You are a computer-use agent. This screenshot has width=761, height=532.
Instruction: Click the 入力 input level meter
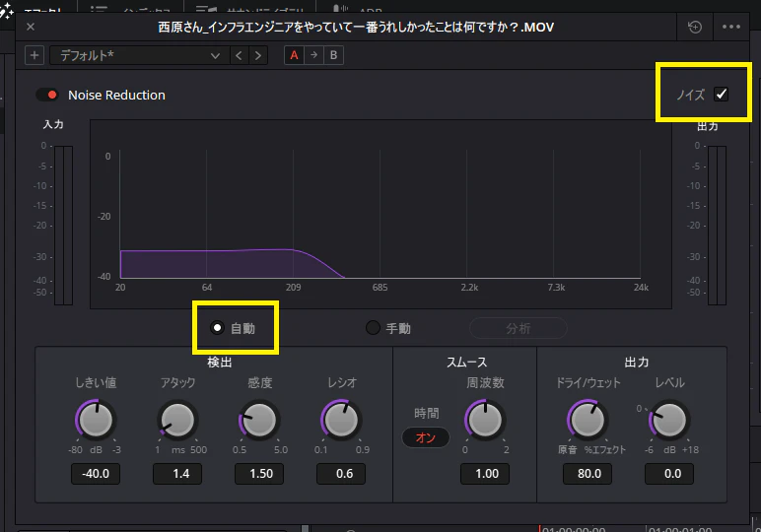click(63, 226)
